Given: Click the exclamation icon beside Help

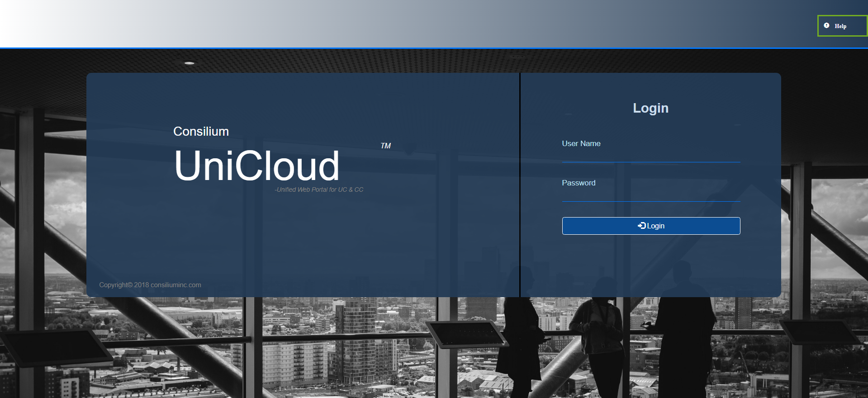Looking at the screenshot, I should pos(826,26).
